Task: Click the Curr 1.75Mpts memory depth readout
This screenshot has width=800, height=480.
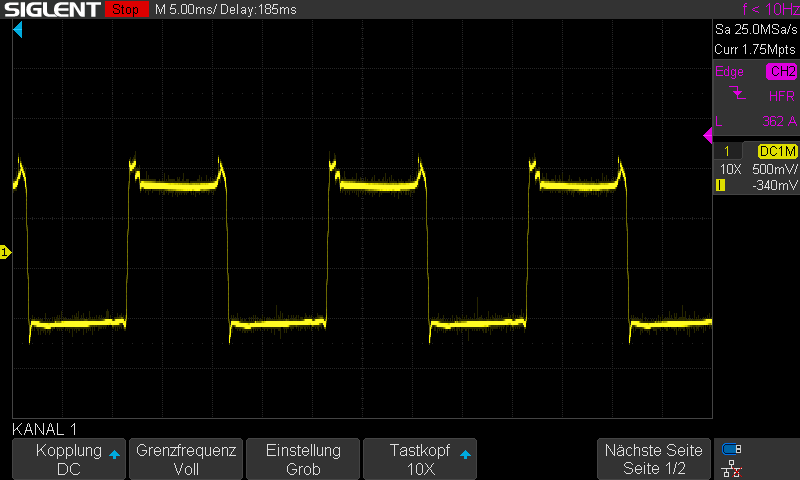Action: click(x=755, y=49)
